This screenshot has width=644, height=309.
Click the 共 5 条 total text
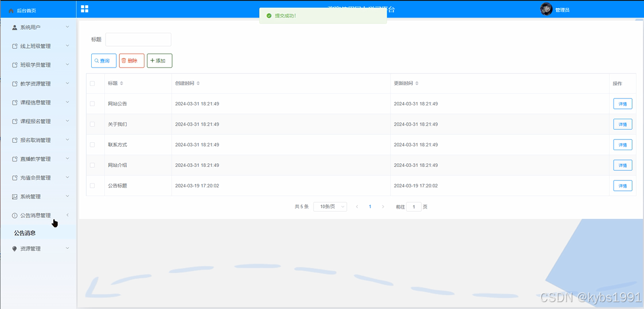pos(302,207)
